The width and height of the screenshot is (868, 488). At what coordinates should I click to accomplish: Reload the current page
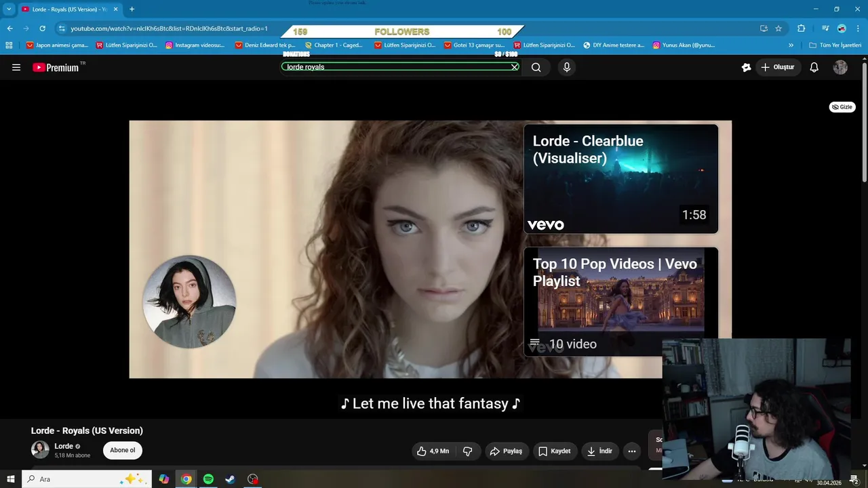point(42,28)
